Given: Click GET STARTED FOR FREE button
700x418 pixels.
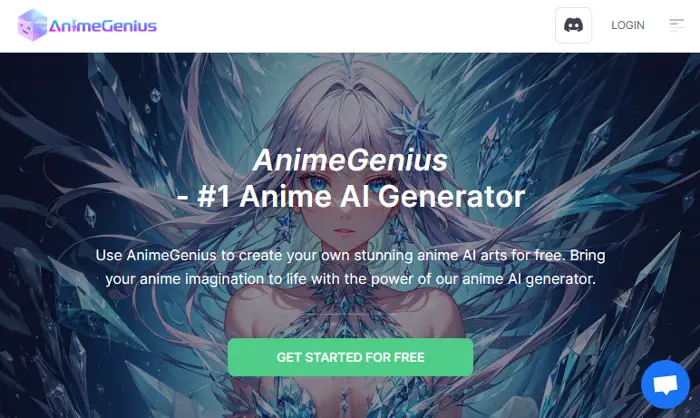Looking at the screenshot, I should [350, 357].
